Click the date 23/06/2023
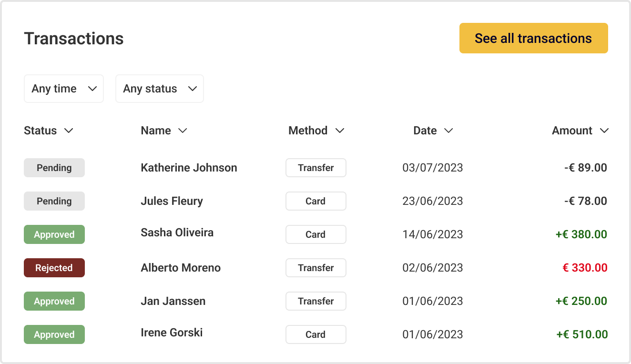The image size is (631, 364). [x=432, y=201]
